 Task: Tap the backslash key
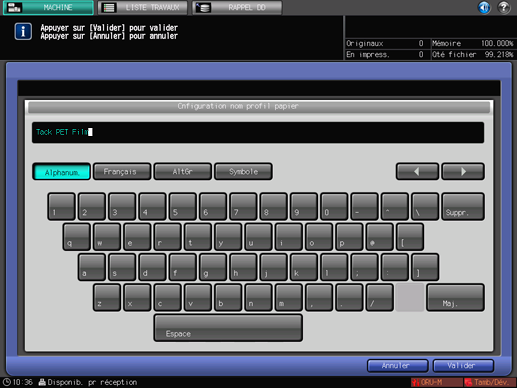coord(425,206)
